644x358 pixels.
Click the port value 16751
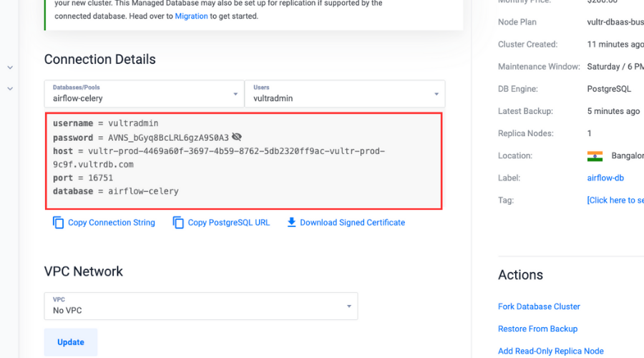101,178
